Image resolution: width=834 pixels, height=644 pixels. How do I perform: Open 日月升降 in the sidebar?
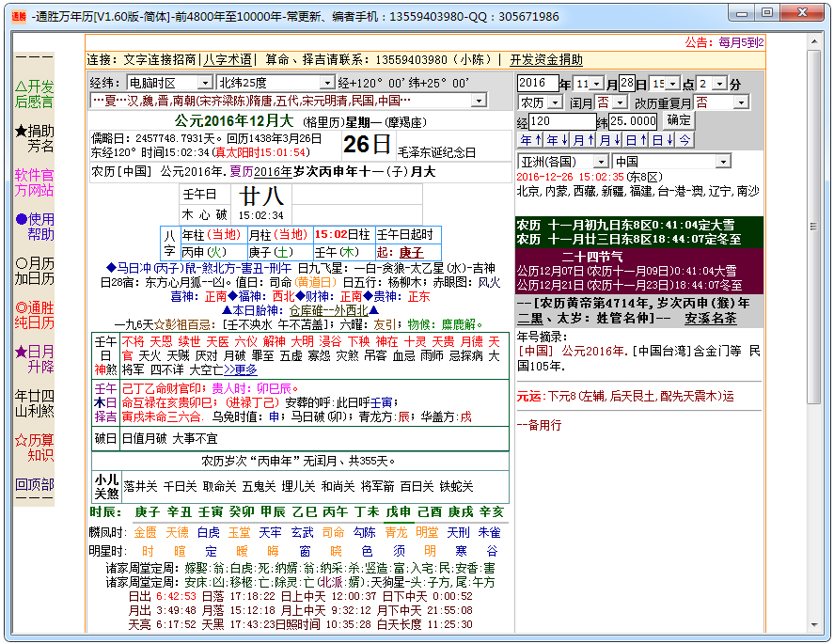[35, 359]
